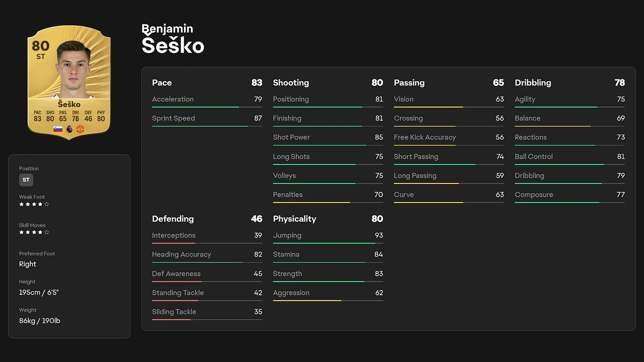Click the Pace category heading
This screenshot has width=644, height=362.
coord(162,83)
